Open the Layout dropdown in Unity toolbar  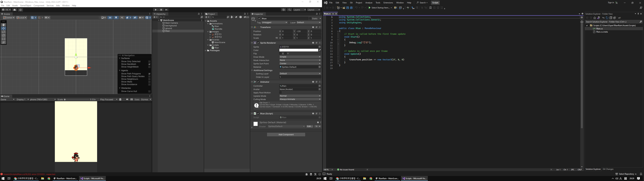(x=314, y=10)
